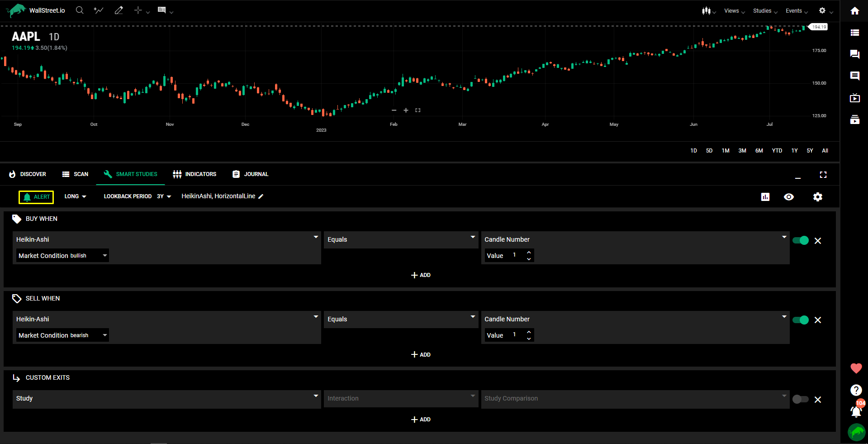Image resolution: width=868 pixels, height=444 pixels.
Task: Open Market Condition bullish dropdown
Action: [x=63, y=256]
